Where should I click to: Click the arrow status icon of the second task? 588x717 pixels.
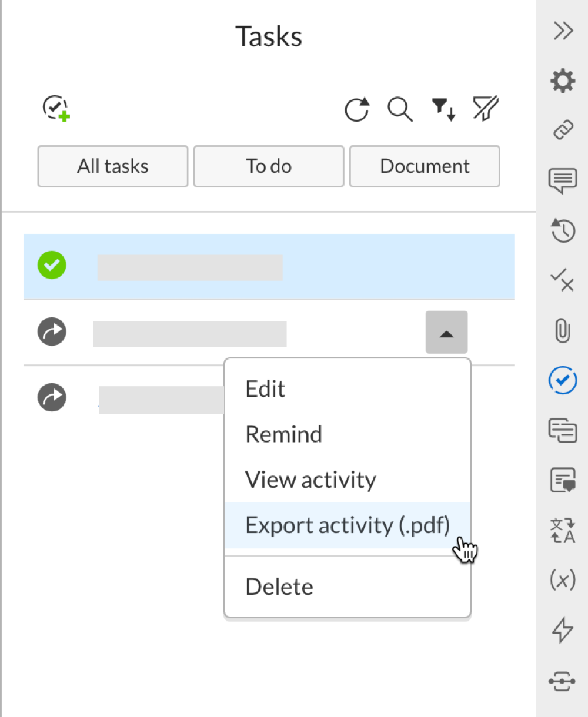click(52, 331)
